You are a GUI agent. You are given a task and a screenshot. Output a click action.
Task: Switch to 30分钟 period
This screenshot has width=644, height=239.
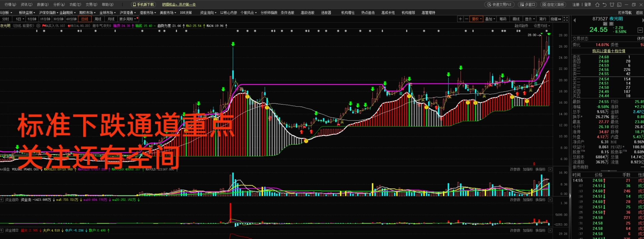pyautogui.click(x=58, y=19)
